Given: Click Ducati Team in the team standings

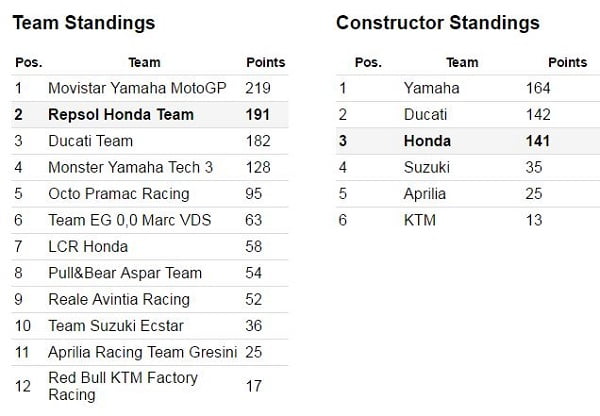Looking at the screenshot, I should (90, 141).
